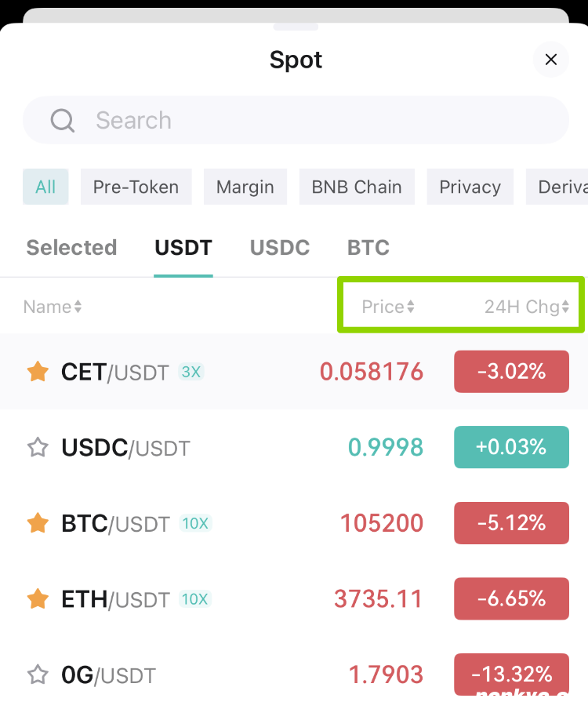Remove ETH/USDT star from favorites
The height and width of the screenshot is (709, 588).
(x=38, y=598)
